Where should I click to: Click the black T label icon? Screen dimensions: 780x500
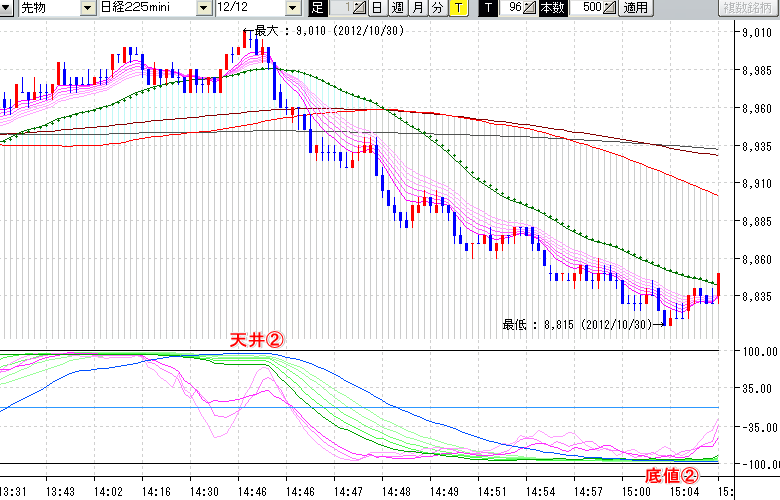click(x=487, y=8)
